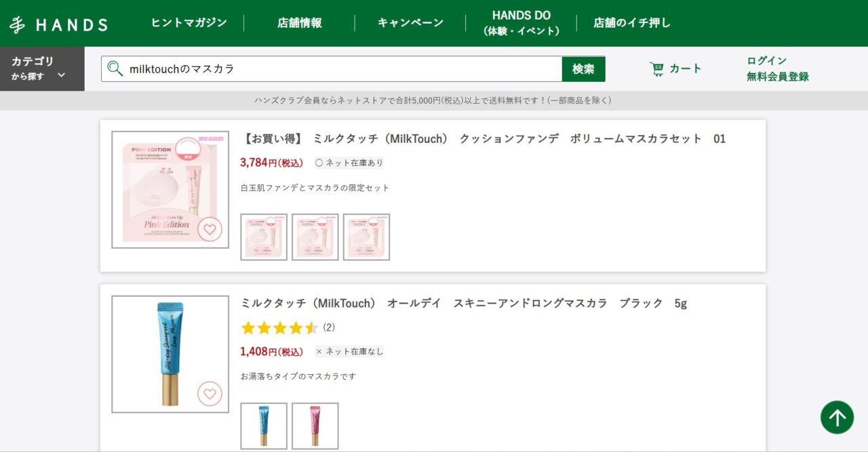Image resolution: width=868 pixels, height=452 pixels.
Task: Click the free shipping notice banner text
Action: click(x=433, y=100)
